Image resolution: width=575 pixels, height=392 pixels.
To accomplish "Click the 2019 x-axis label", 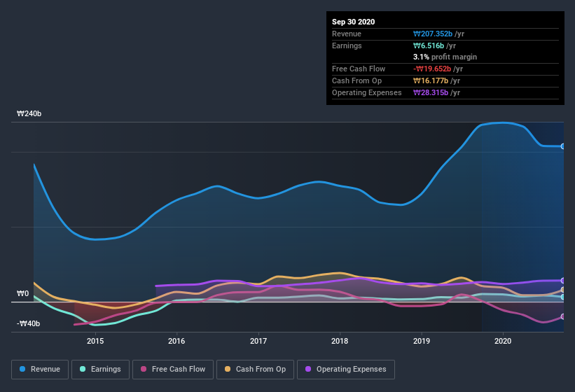I will point(422,341).
